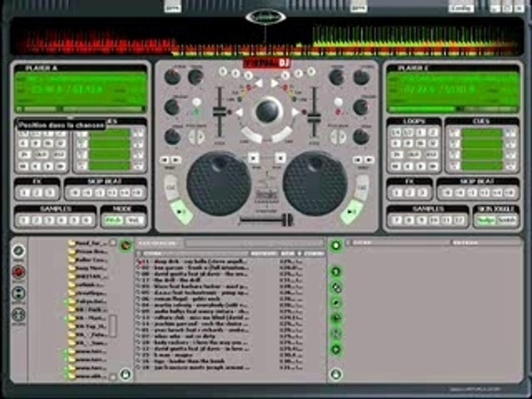Open the browser panel icon in left sidebar
The height and width of the screenshot is (399, 532).
[x=19, y=252]
